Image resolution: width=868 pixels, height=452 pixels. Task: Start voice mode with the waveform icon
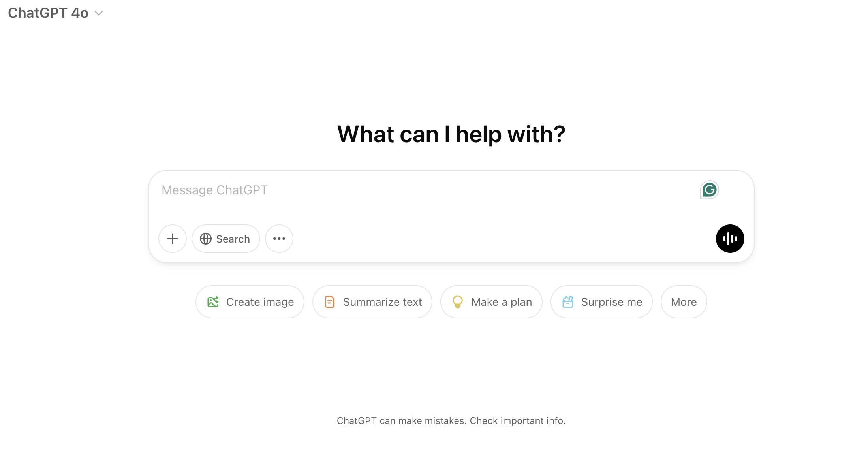(730, 238)
